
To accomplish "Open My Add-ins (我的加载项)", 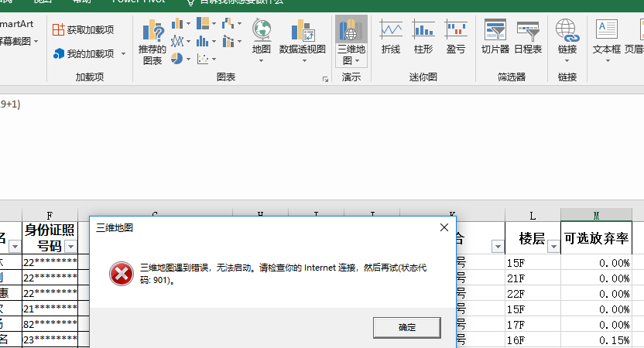I will pyautogui.click(x=84, y=53).
